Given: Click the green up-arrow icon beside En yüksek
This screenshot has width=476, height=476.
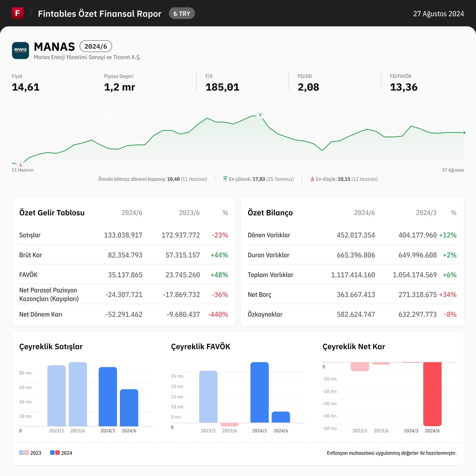Looking at the screenshot, I should click(x=225, y=179).
